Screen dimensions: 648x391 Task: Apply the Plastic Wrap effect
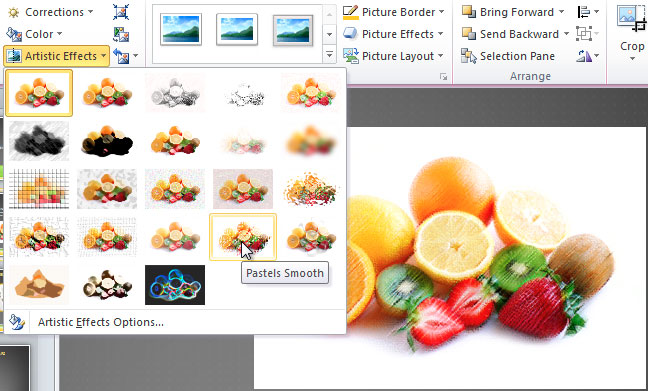[311, 237]
